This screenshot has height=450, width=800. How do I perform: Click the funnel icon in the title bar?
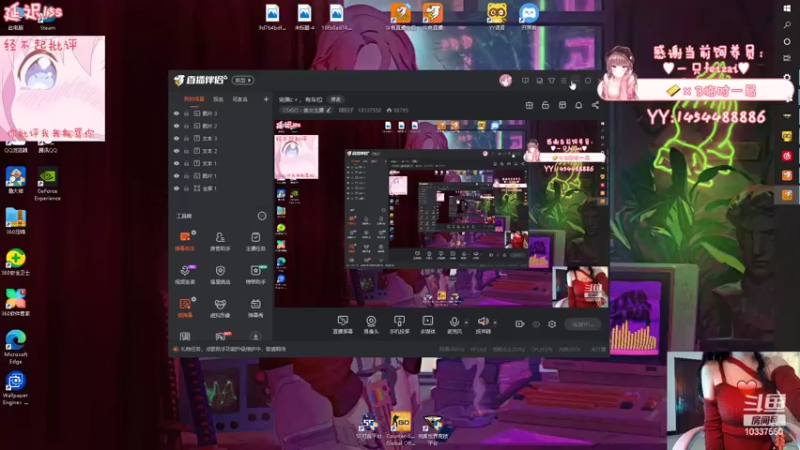pyautogui.click(x=552, y=81)
